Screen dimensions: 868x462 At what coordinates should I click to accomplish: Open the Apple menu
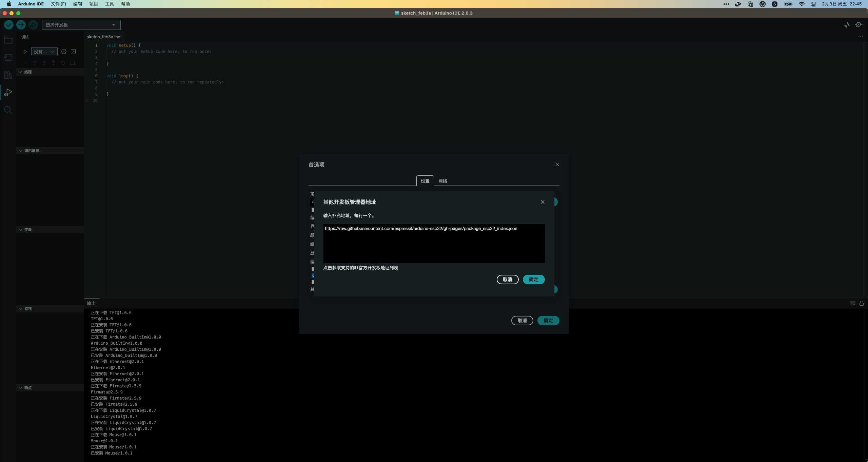pos(9,4)
